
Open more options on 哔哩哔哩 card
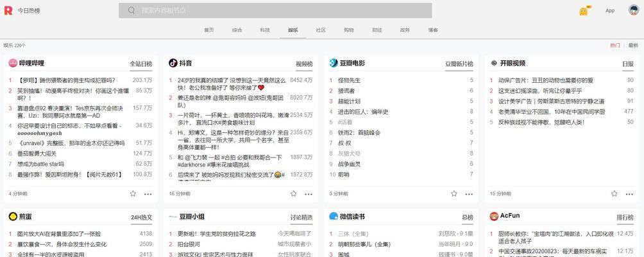(x=148, y=194)
